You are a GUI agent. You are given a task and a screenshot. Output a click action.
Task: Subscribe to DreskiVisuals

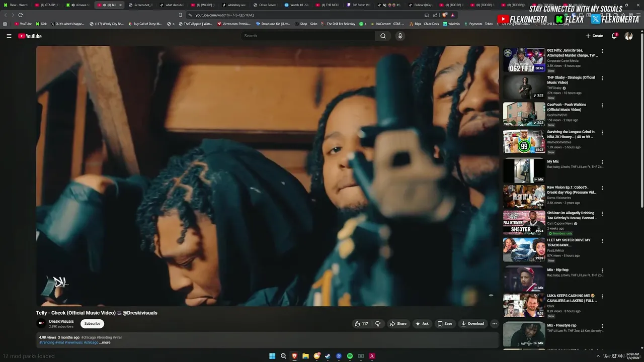92,324
